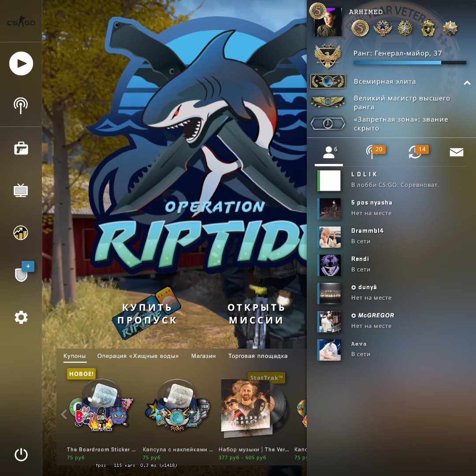Open the Watch TV icon
Screen dimensions: 476x476
pos(21,190)
